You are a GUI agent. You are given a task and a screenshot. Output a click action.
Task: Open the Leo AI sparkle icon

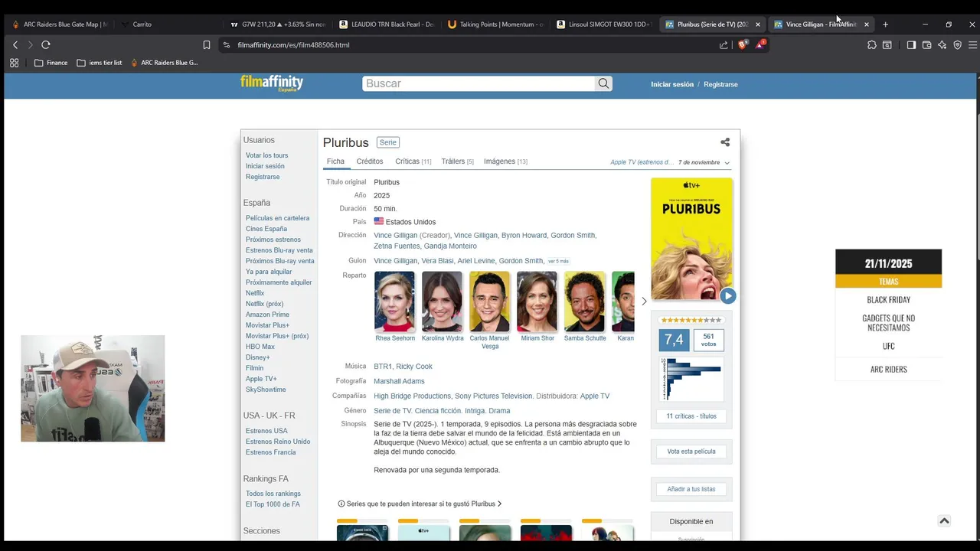click(942, 45)
